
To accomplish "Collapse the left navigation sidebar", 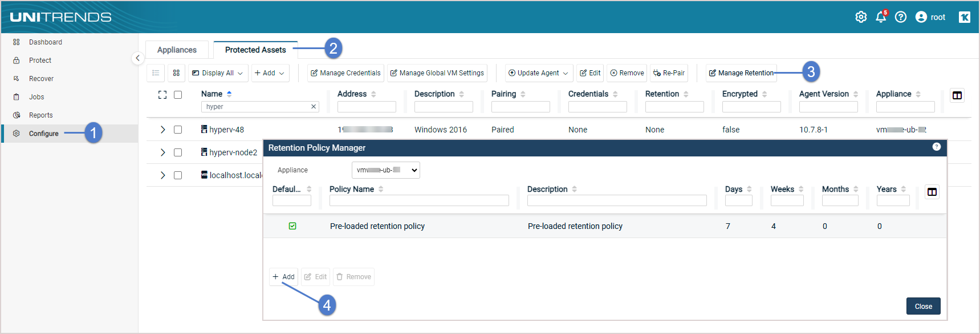I will (137, 58).
